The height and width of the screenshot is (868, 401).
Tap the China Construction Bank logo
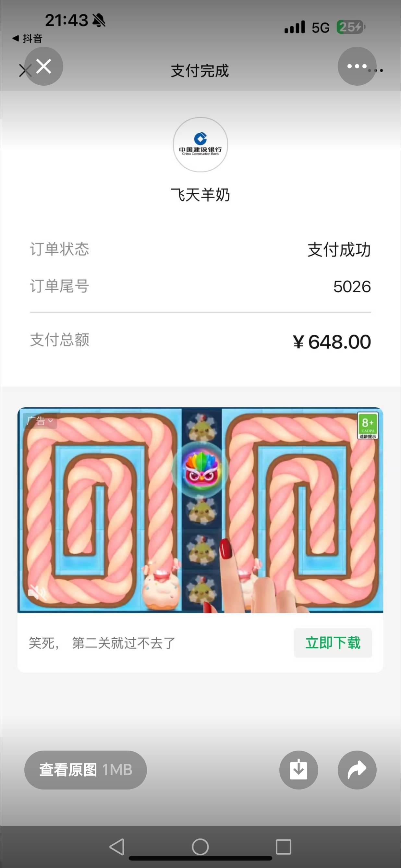click(200, 145)
